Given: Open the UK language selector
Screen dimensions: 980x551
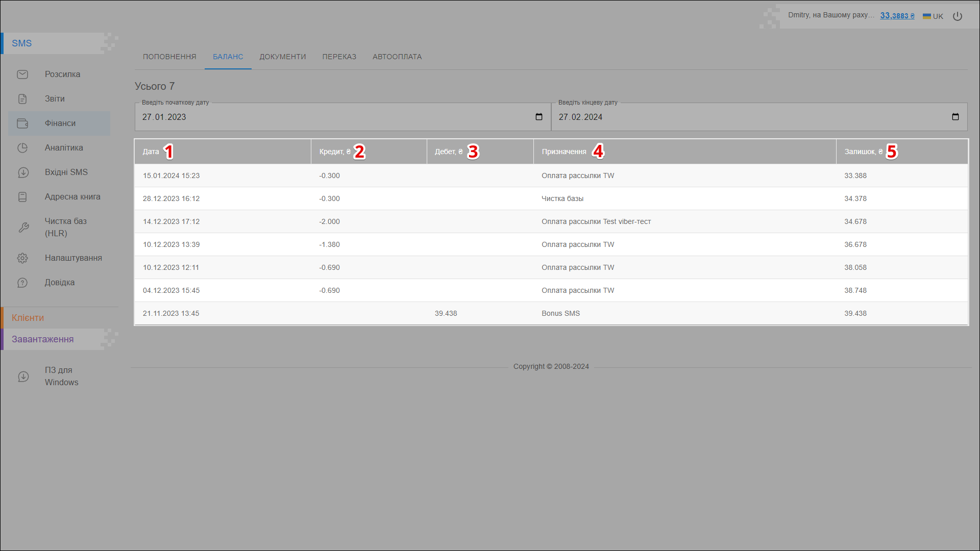Looking at the screenshot, I should point(933,16).
